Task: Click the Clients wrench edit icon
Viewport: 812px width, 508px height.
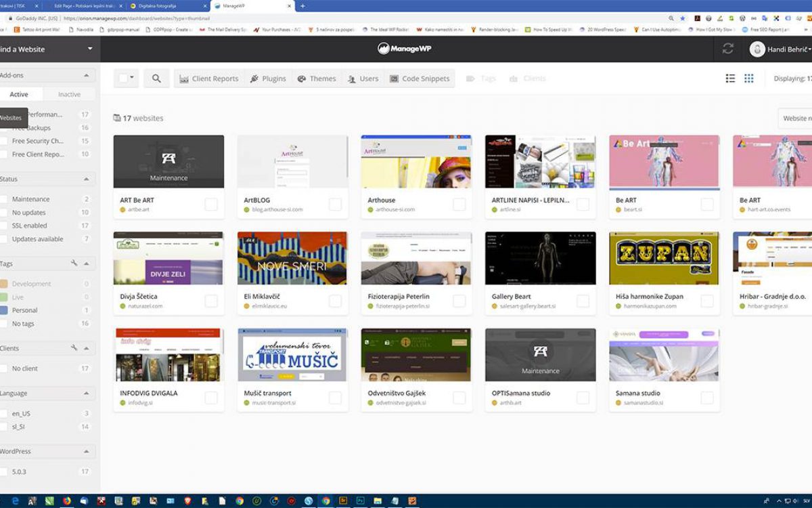Action: 74,348
